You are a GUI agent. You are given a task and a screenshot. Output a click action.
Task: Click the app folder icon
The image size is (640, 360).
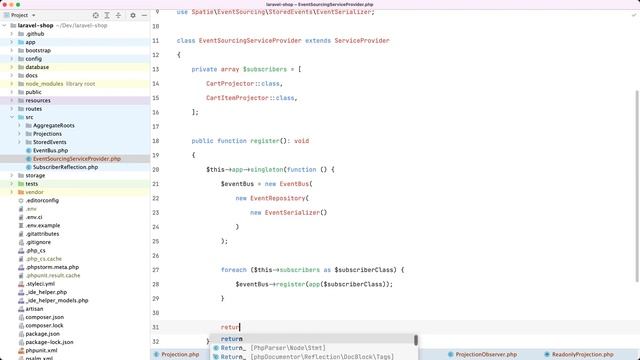pyautogui.click(x=21, y=42)
